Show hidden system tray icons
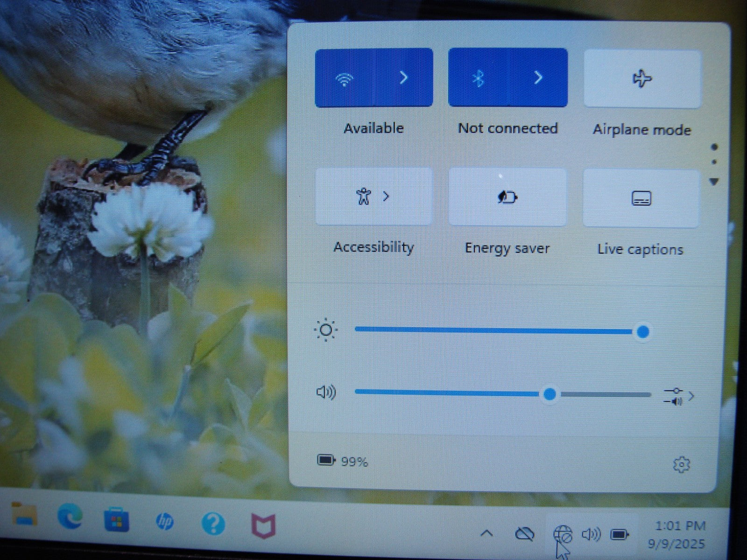The height and width of the screenshot is (560, 747). pyautogui.click(x=486, y=533)
